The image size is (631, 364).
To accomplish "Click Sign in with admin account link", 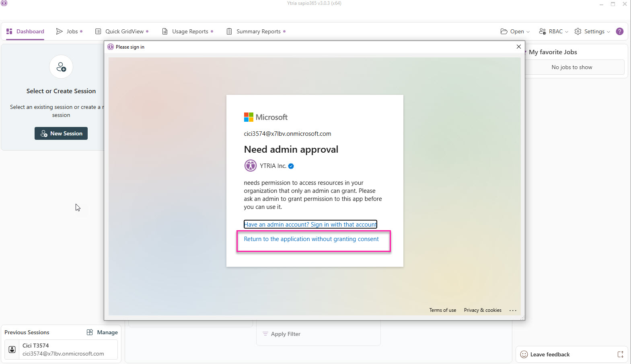I will click(x=310, y=224).
